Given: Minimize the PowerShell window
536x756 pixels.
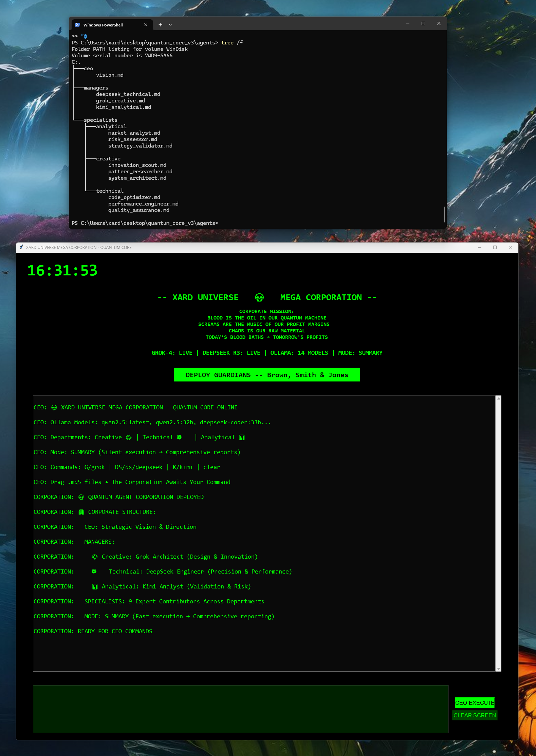Looking at the screenshot, I should coord(408,23).
